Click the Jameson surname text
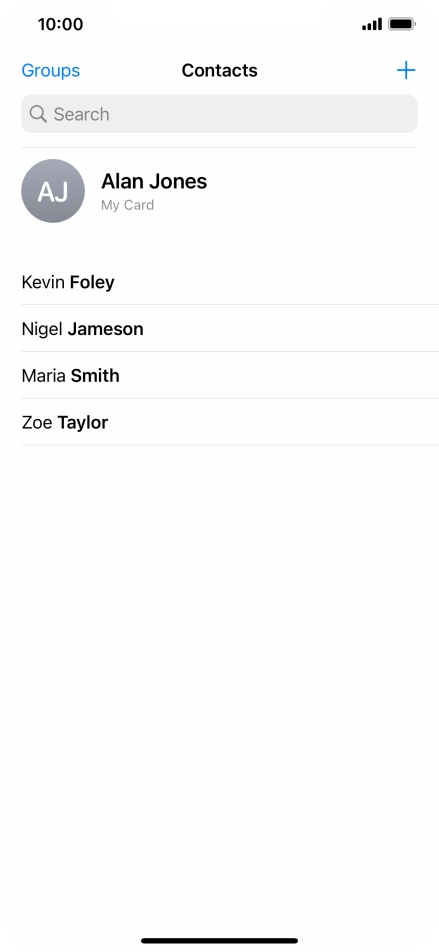Image resolution: width=439 pixels, height=952 pixels. [105, 328]
